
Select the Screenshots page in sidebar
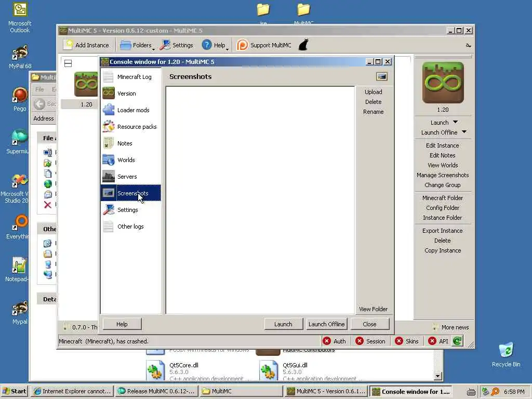pos(130,193)
